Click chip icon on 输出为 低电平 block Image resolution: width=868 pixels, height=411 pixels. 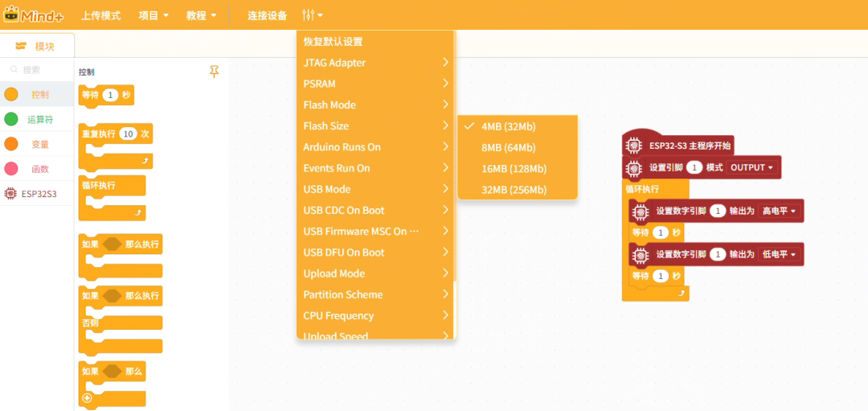click(x=640, y=255)
